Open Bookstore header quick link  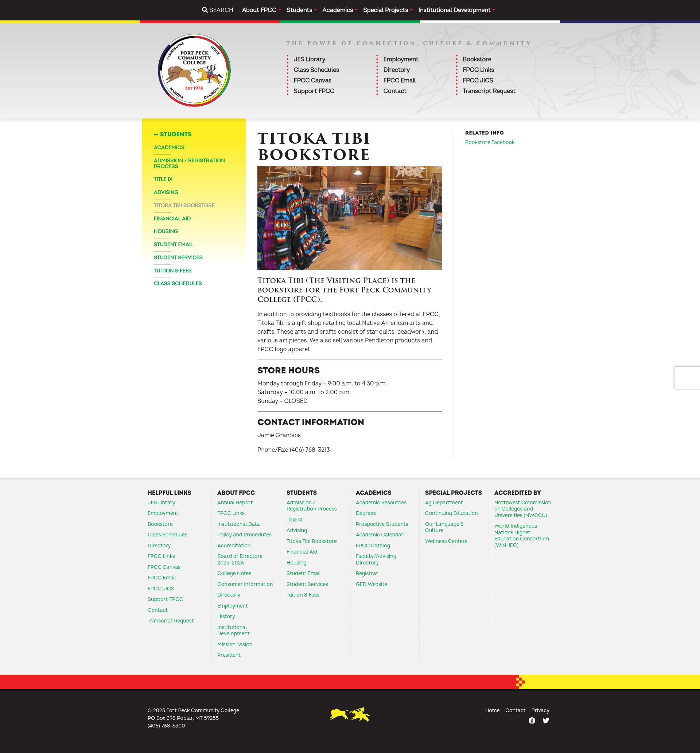[477, 59]
